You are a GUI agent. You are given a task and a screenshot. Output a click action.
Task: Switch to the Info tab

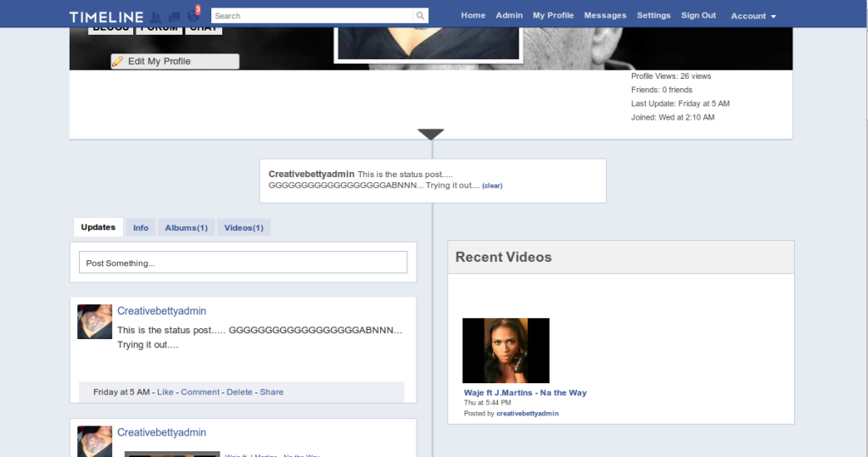point(141,227)
